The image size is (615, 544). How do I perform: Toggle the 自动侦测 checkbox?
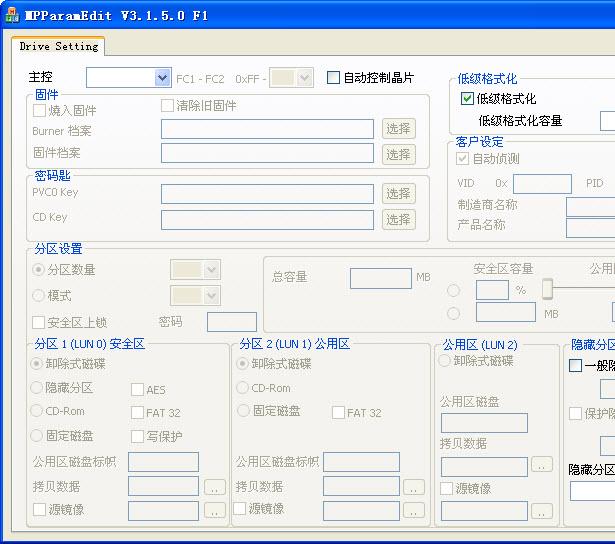pyautogui.click(x=462, y=158)
